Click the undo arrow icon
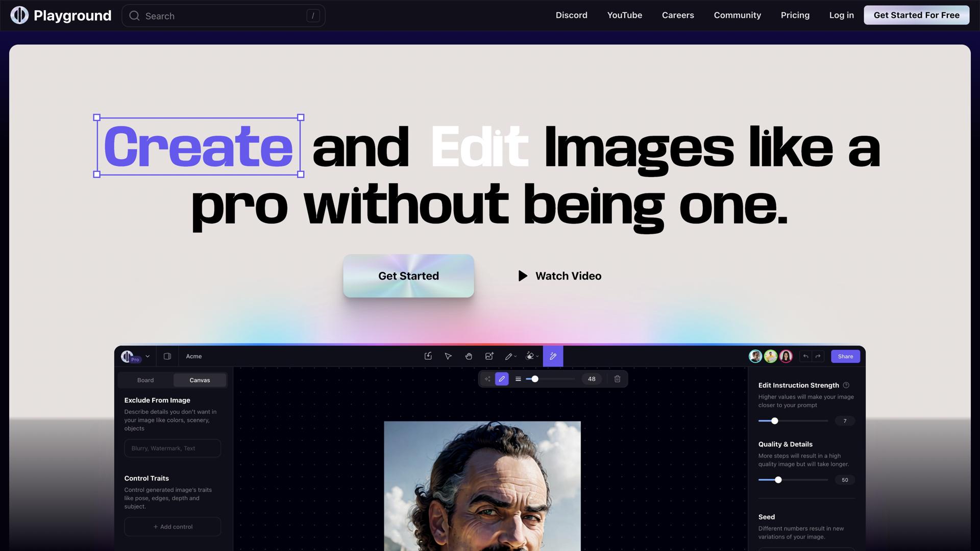 805,356
